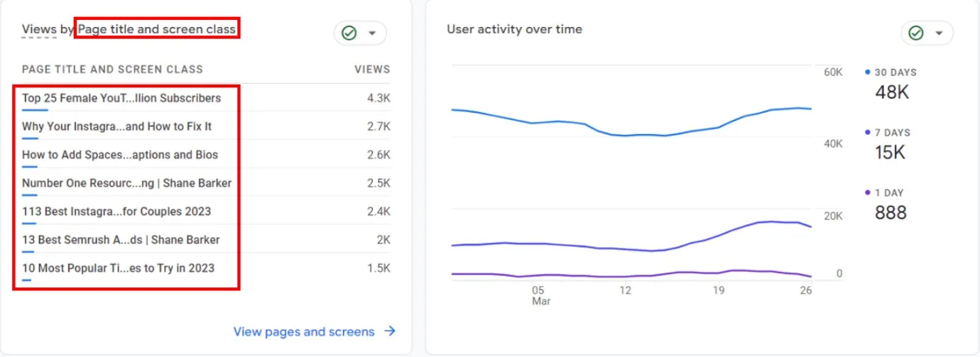Click the 2.7K views value
Image resolution: width=980 pixels, height=357 pixels.
click(x=379, y=126)
